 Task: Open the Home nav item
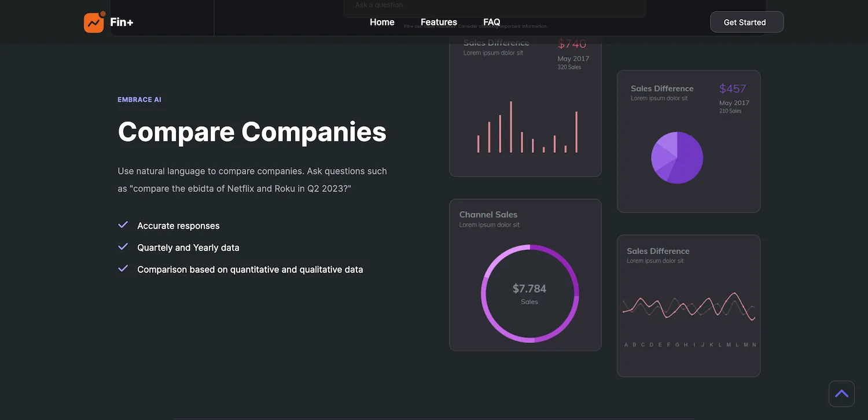pos(382,22)
